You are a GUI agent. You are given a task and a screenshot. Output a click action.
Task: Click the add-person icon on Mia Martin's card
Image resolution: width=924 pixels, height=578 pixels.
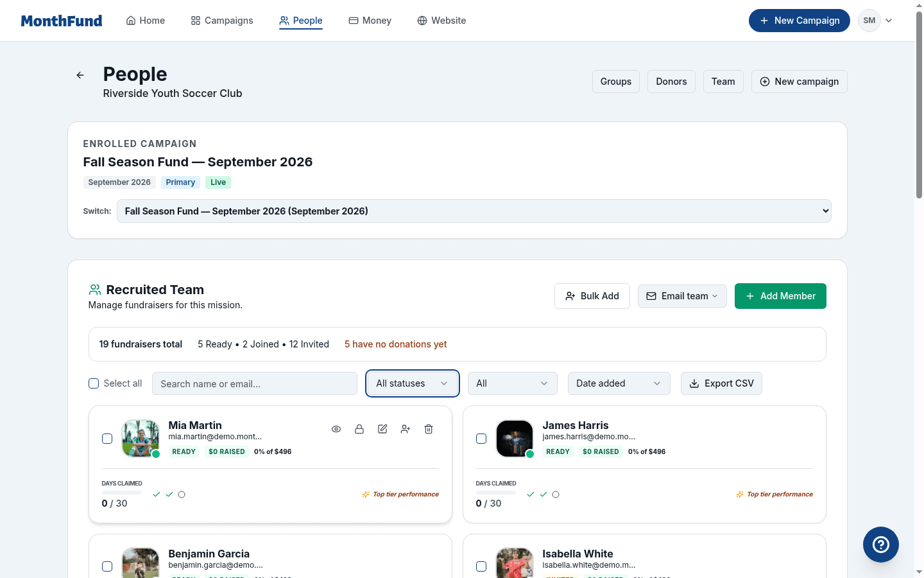pyautogui.click(x=406, y=429)
